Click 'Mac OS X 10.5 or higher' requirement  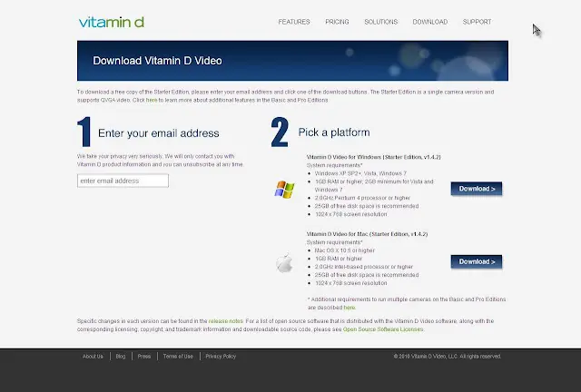pyautogui.click(x=345, y=250)
